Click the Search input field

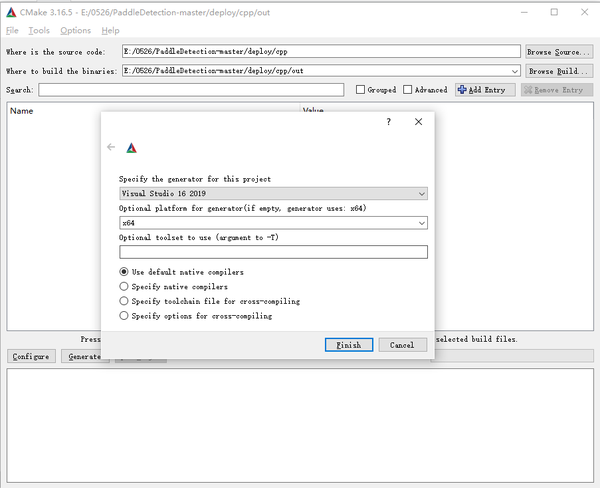pyautogui.click(x=191, y=90)
